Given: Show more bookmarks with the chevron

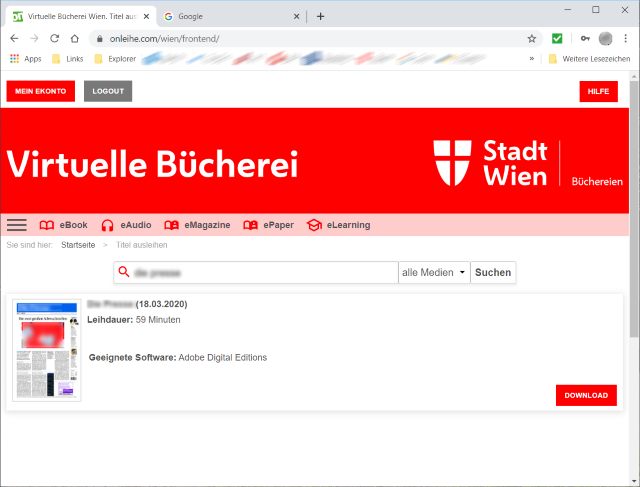Looking at the screenshot, I should 531,59.
